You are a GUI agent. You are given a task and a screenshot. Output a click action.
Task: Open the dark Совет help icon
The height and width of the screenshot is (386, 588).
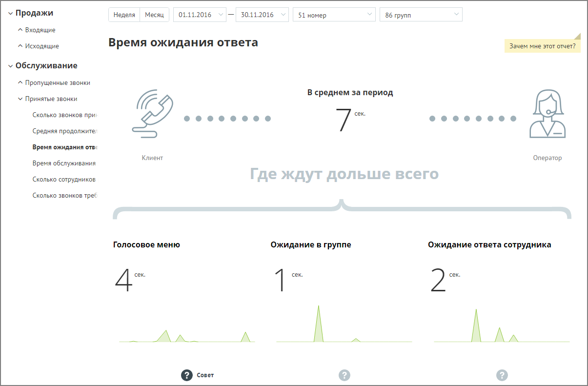coord(187,375)
